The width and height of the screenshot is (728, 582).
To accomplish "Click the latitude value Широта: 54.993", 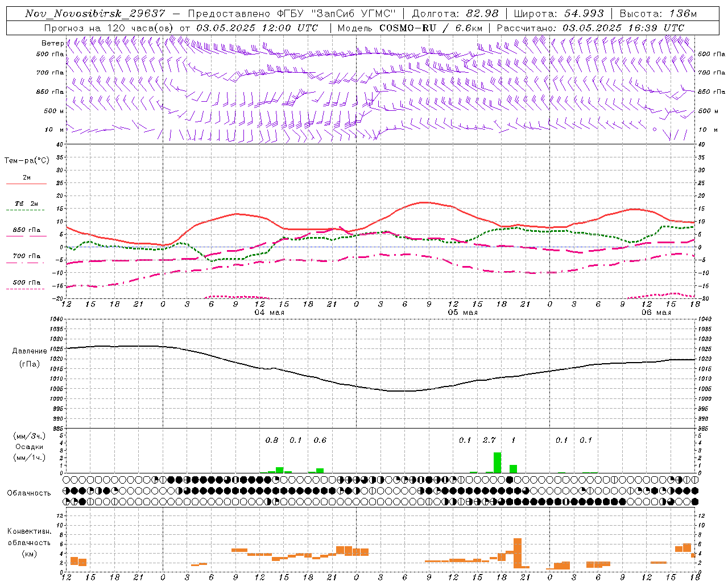I will [x=559, y=14].
